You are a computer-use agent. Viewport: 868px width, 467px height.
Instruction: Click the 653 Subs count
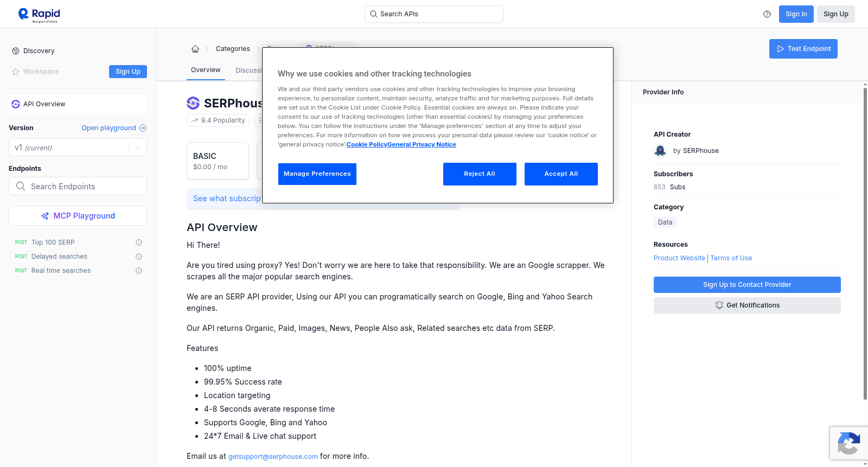click(669, 187)
